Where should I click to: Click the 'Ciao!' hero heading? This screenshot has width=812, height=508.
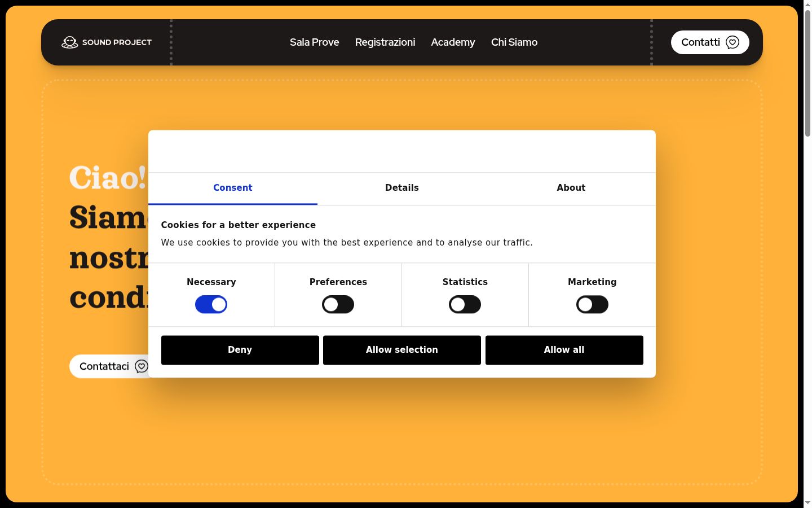(108, 178)
